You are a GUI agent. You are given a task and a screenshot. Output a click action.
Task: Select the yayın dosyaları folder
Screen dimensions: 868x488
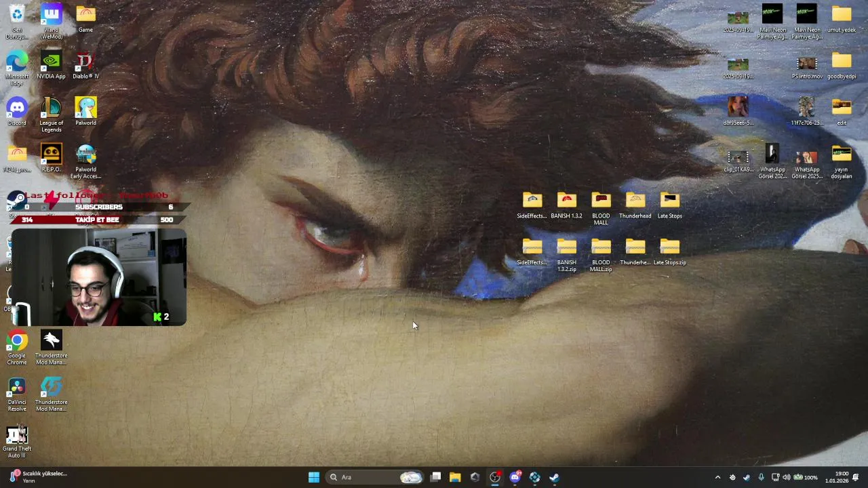point(842,162)
